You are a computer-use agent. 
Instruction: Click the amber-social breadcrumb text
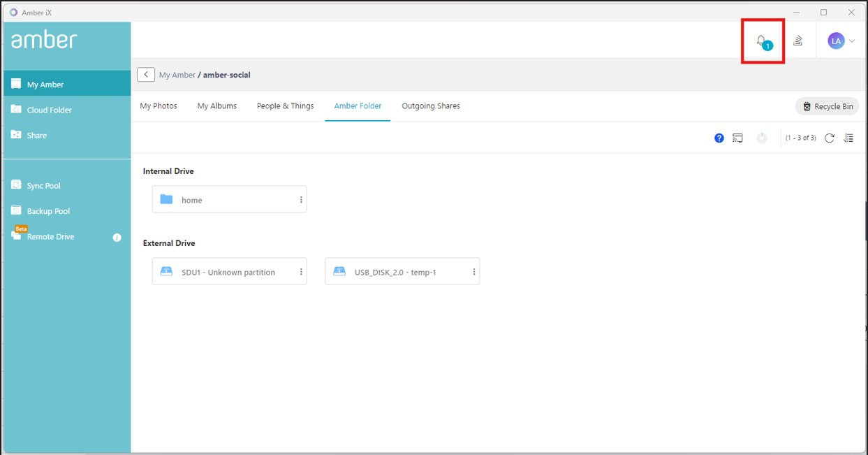click(227, 75)
